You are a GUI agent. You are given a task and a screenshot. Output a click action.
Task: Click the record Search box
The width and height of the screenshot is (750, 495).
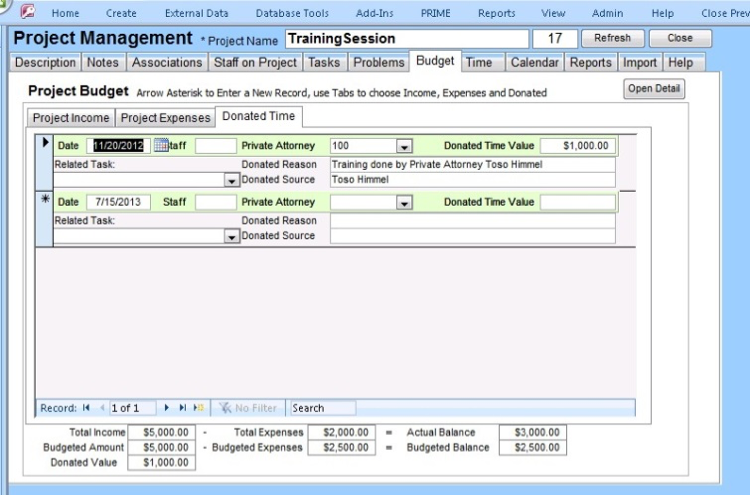point(321,408)
